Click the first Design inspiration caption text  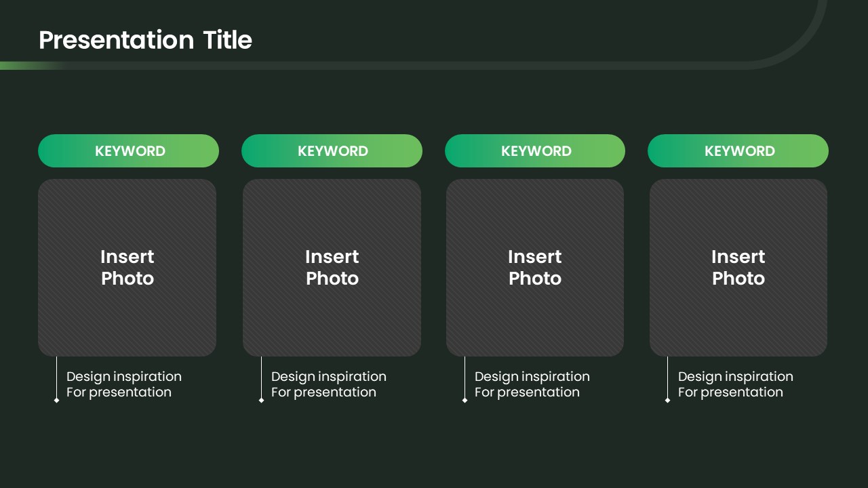[x=123, y=384]
